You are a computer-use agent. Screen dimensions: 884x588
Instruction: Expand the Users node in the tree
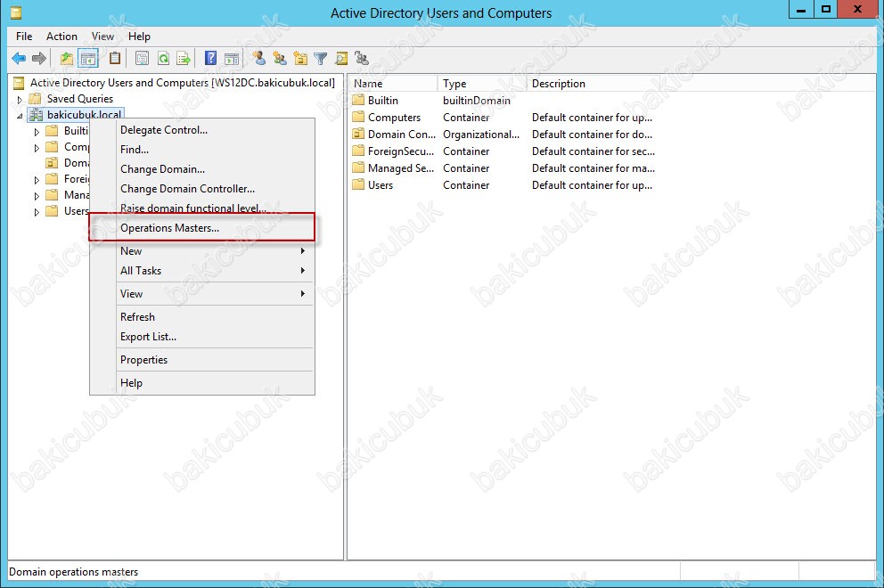(37, 212)
